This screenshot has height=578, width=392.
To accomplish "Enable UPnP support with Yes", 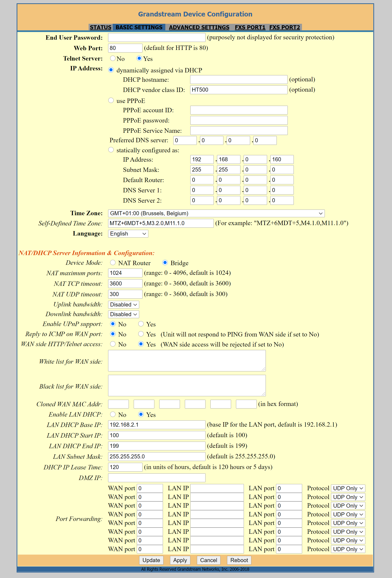I will click(x=141, y=324).
